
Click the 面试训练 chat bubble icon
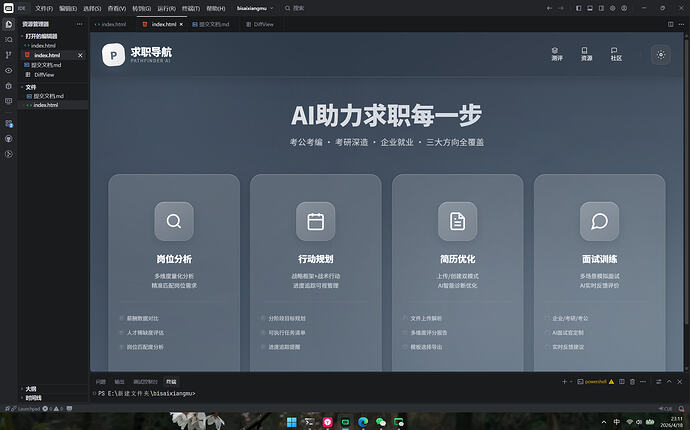click(x=599, y=221)
